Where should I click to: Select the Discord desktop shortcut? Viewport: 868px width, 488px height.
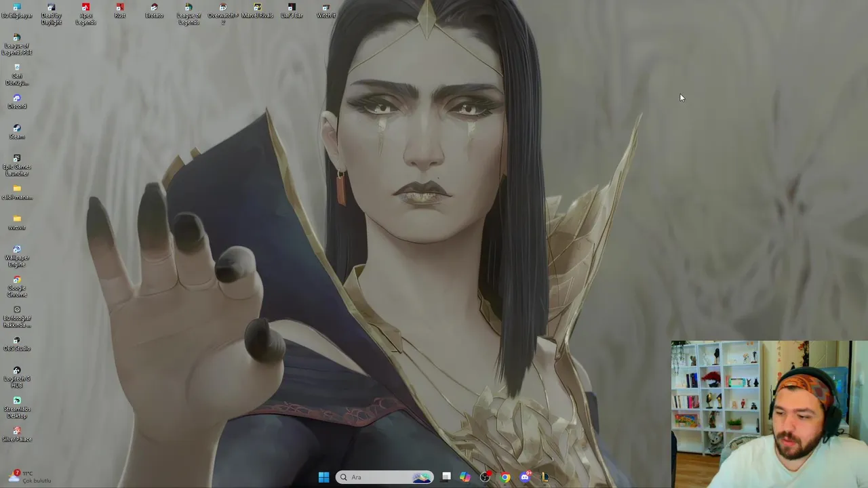click(x=17, y=102)
